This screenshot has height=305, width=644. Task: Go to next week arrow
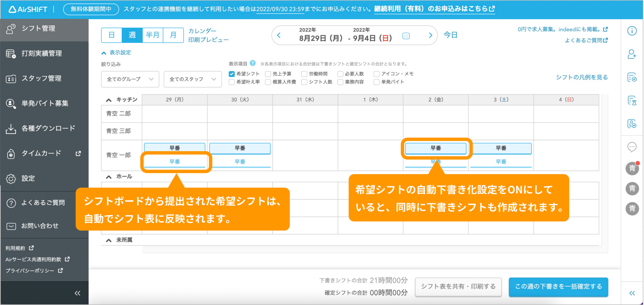[x=431, y=35]
